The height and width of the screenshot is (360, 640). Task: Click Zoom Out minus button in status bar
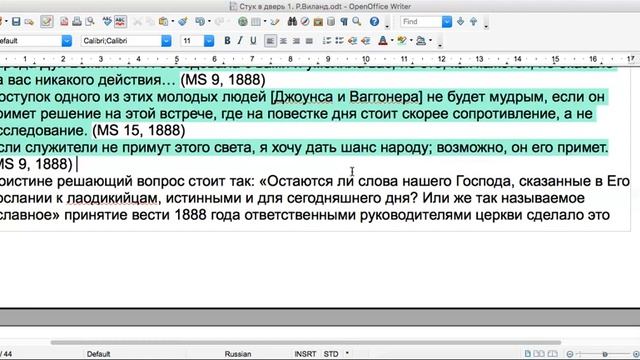pos(570,354)
